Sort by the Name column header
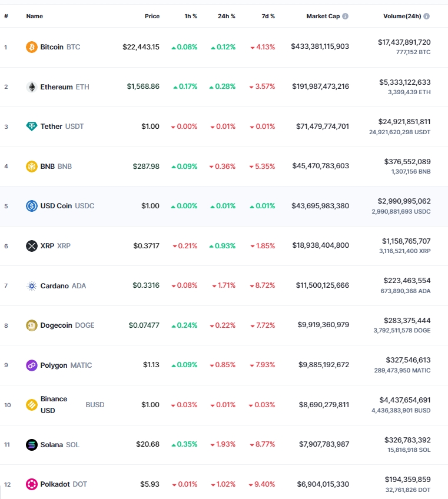Image resolution: width=448 pixels, height=499 pixels. (x=34, y=16)
